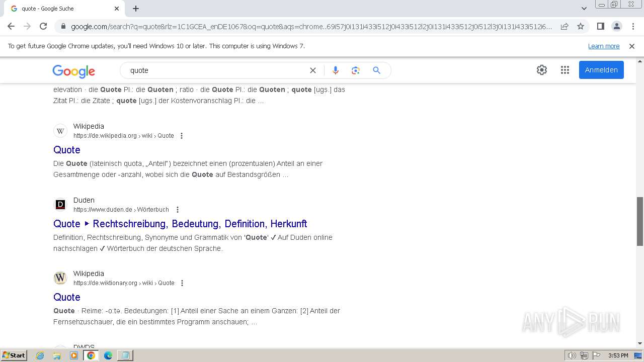Open Wikipedia 'Quote' result title
This screenshot has width=644, height=362.
pyautogui.click(x=67, y=150)
